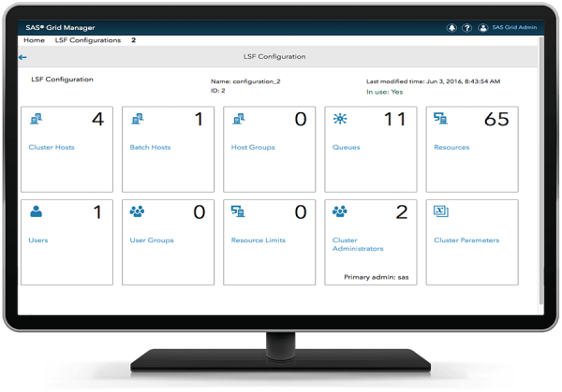Click the SAS Grid Admin username
Image resolution: width=562 pixels, height=392 pixels.
coord(515,28)
